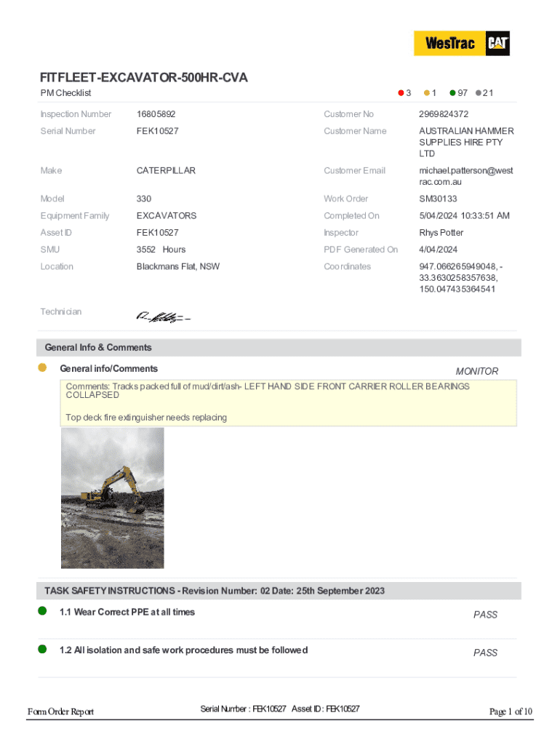Click the yellow comments text box
560x745 pixels.
pyautogui.click(x=289, y=402)
